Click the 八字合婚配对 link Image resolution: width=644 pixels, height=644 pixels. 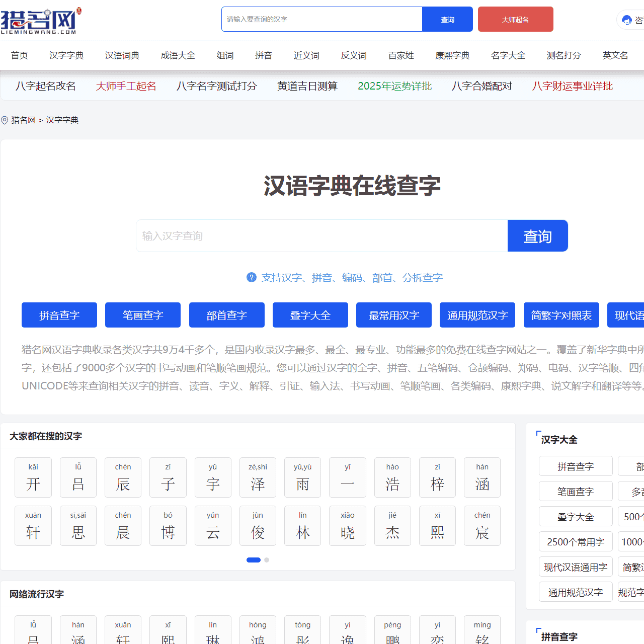coord(481,86)
